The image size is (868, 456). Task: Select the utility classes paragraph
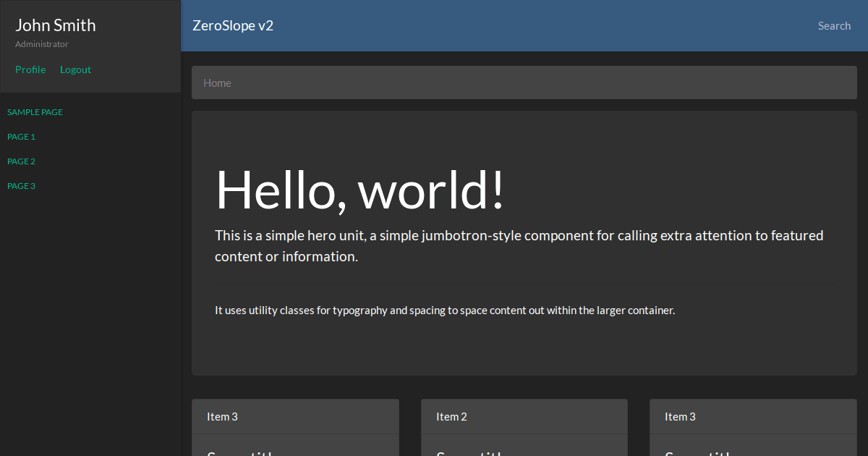point(443,310)
